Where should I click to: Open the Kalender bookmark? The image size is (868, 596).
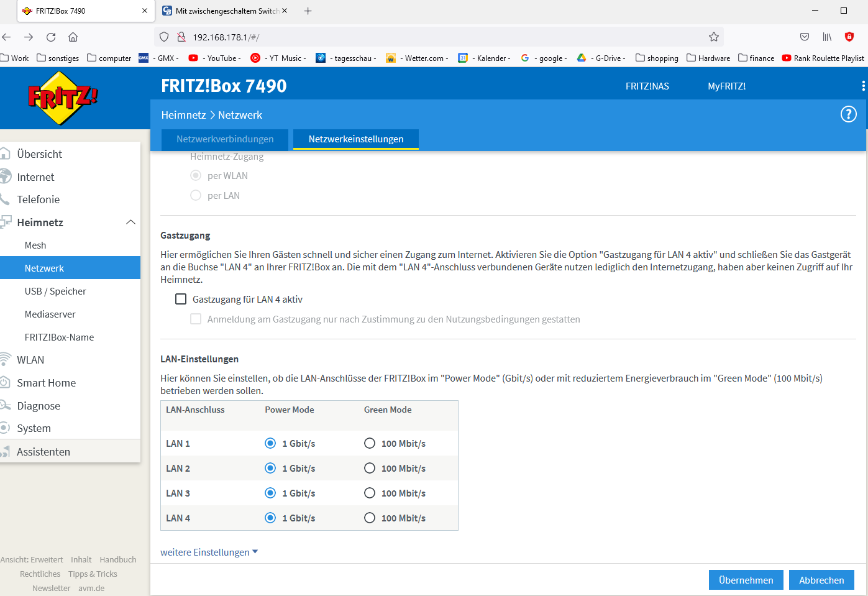click(x=485, y=58)
